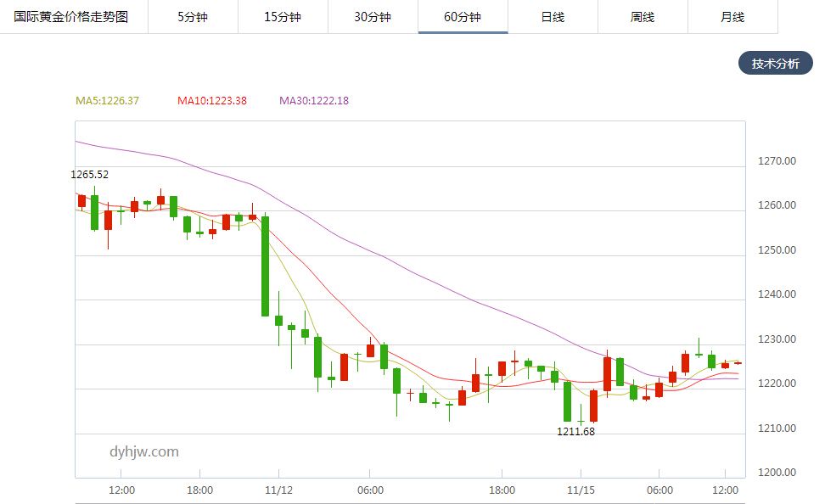The height and width of the screenshot is (504, 825).
Task: Click the tallest green candlestick
Action: pyautogui.click(x=266, y=266)
